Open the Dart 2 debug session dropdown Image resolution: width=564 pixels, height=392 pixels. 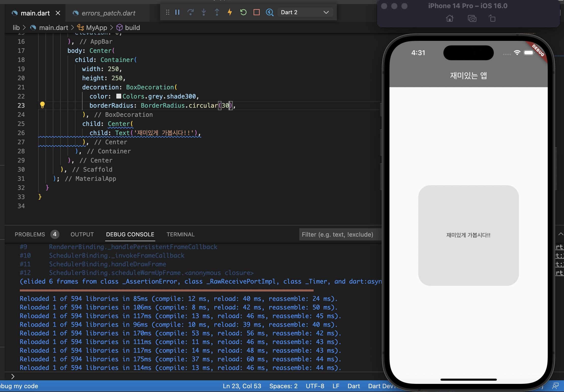(x=305, y=12)
